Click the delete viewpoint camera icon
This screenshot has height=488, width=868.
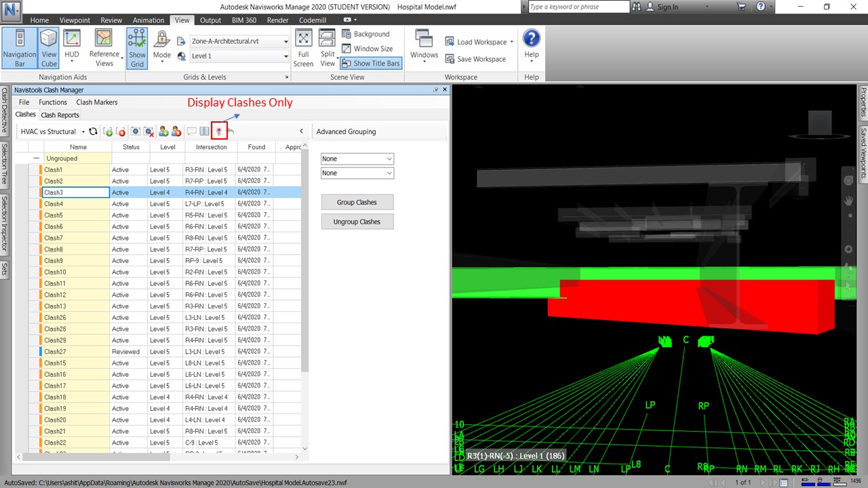[149, 131]
